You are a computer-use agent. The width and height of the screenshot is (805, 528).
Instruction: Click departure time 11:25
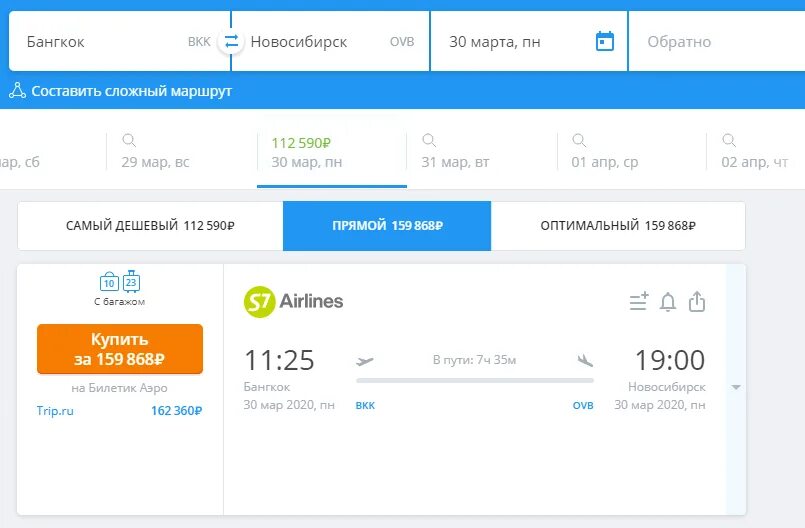(279, 360)
